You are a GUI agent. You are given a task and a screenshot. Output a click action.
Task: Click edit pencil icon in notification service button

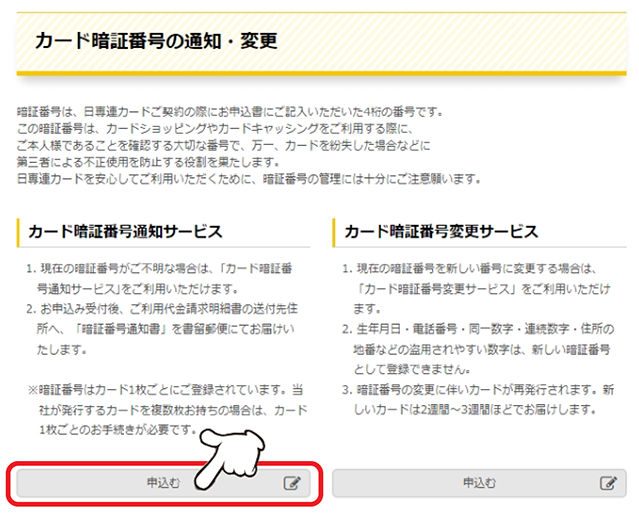coord(292,483)
